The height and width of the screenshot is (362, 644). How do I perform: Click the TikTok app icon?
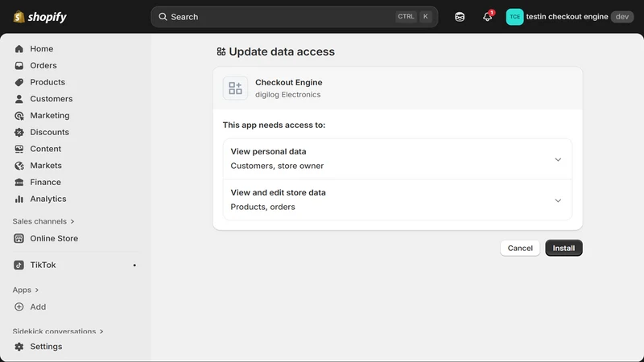pos(19,265)
